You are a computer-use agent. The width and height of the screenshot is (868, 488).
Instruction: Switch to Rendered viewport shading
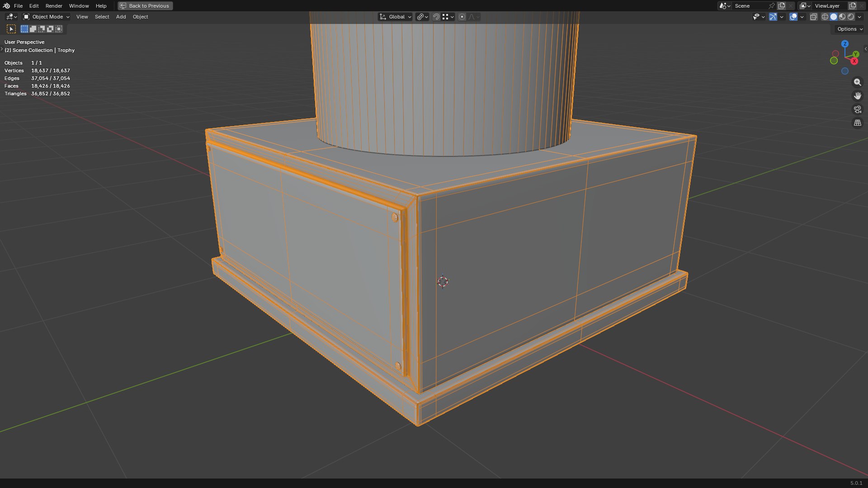851,17
